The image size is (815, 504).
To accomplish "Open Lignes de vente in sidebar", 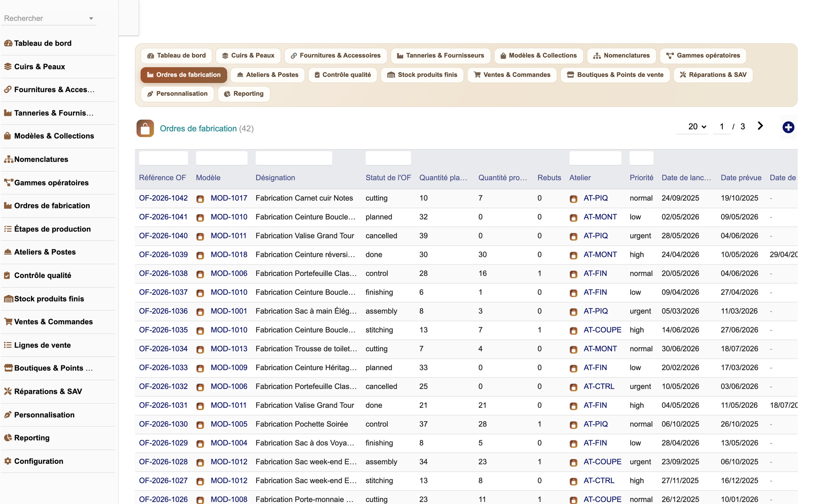I will (42, 345).
